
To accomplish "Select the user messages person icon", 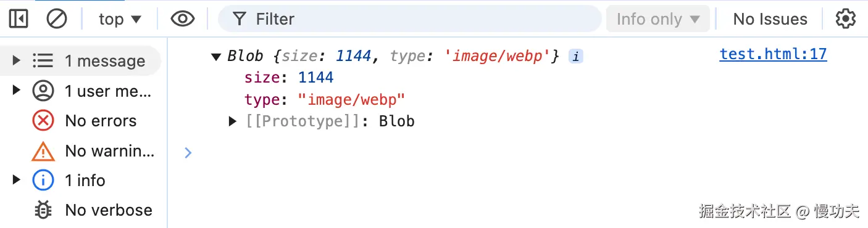I will coord(43,91).
